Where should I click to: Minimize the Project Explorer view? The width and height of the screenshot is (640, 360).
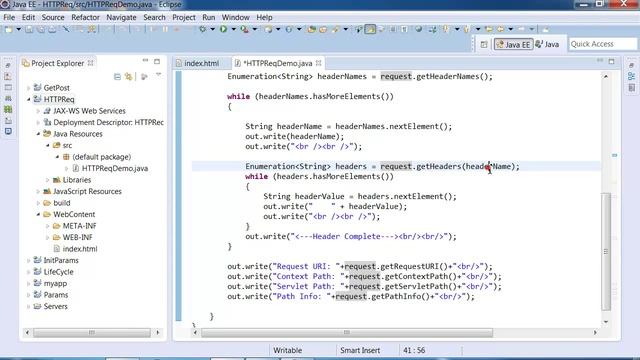pos(145,61)
